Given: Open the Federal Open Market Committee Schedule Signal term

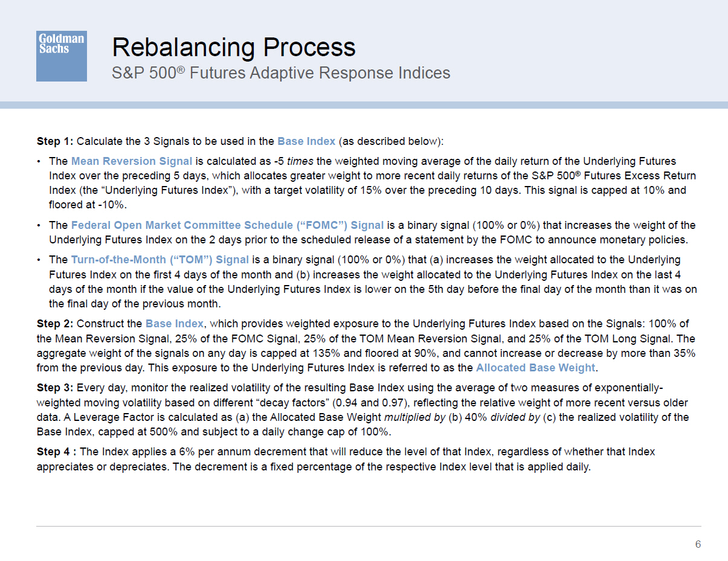Looking at the screenshot, I should [227, 225].
